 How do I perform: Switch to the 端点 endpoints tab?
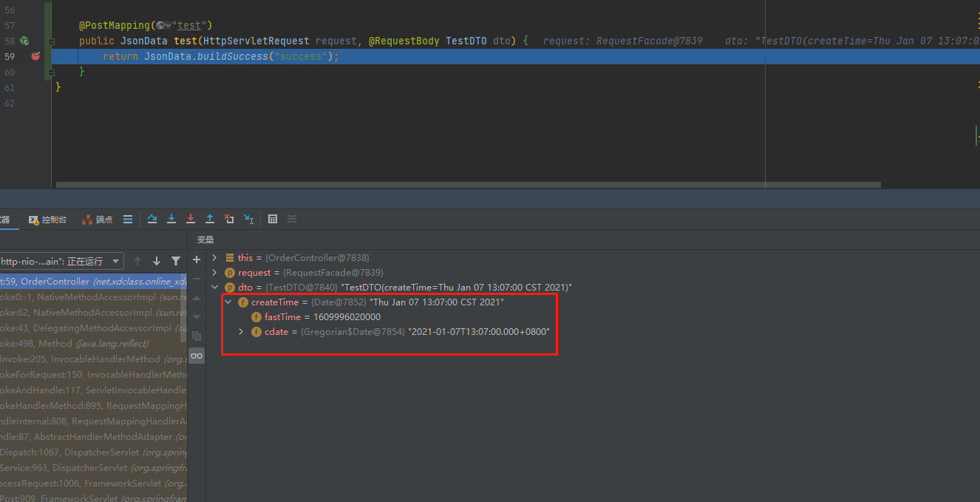tap(98, 220)
